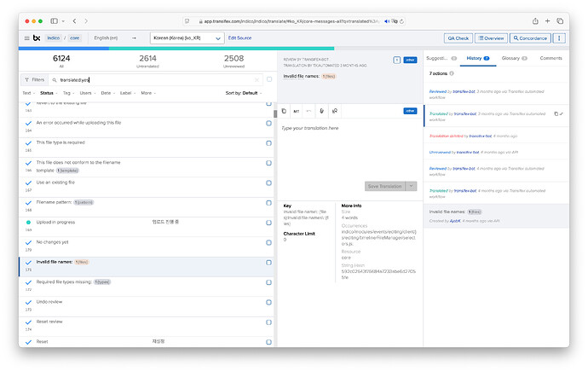Clear search with the X icon
588x371 pixels.
coord(257,80)
